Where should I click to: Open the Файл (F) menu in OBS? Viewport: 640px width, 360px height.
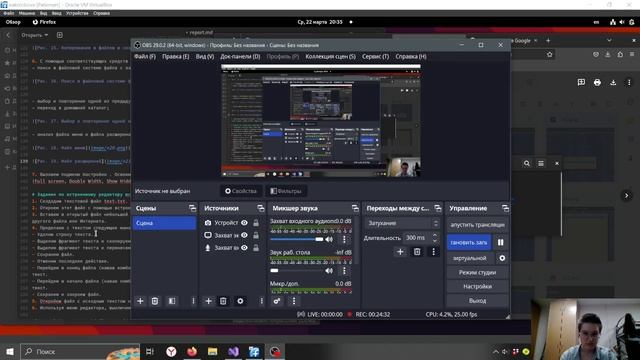click(x=145, y=56)
